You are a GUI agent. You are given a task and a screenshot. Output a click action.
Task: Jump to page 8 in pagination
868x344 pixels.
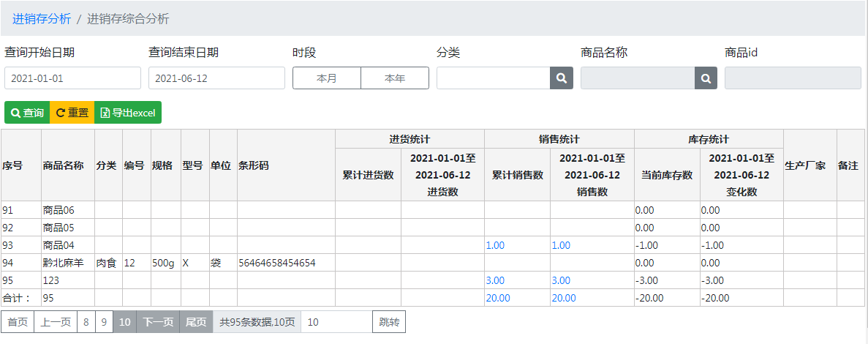tap(86, 322)
